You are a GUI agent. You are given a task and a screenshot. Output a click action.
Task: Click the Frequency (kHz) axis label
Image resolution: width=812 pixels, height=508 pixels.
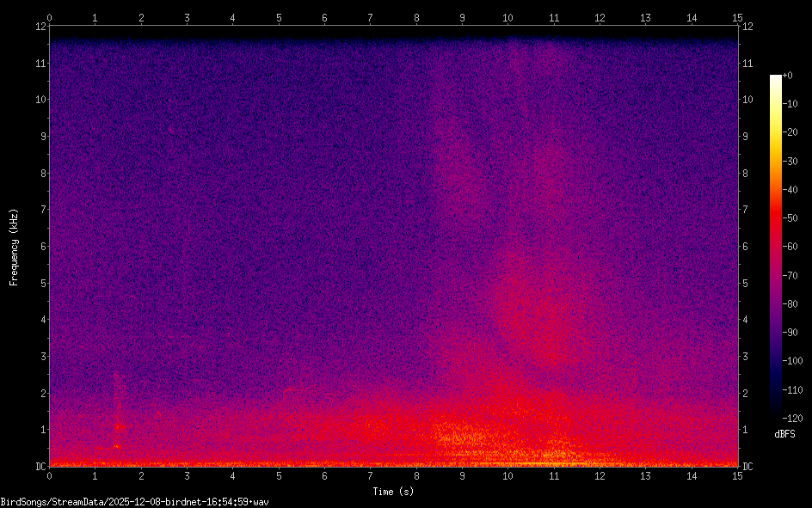(x=14, y=246)
